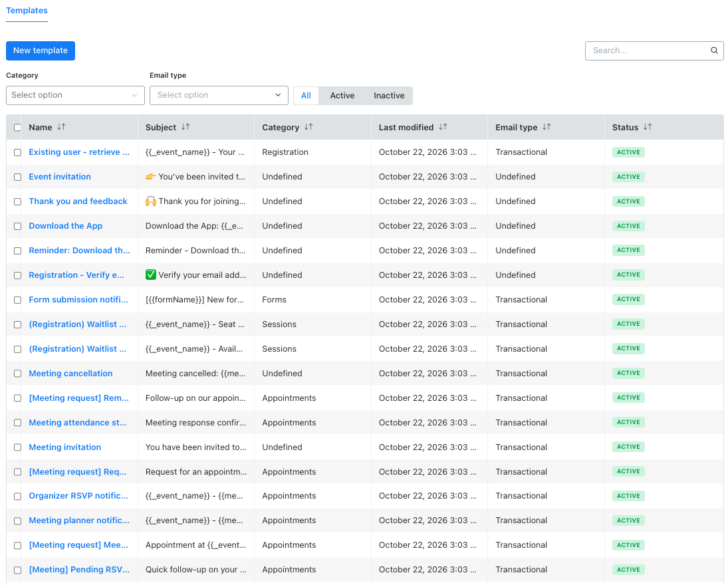
Task: Click subject 'Appointment at {{_event...'
Action: [x=195, y=545]
